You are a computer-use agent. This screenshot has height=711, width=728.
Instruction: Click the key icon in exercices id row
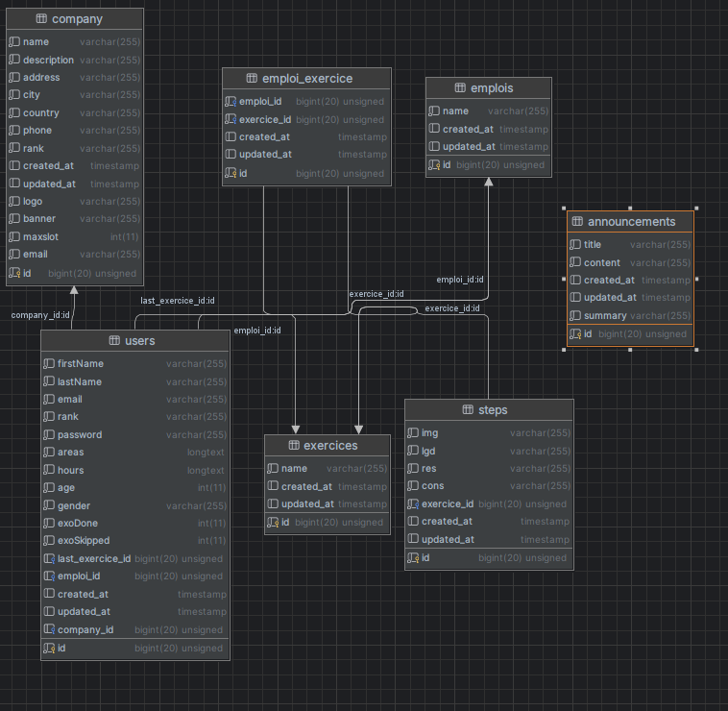pos(273,522)
